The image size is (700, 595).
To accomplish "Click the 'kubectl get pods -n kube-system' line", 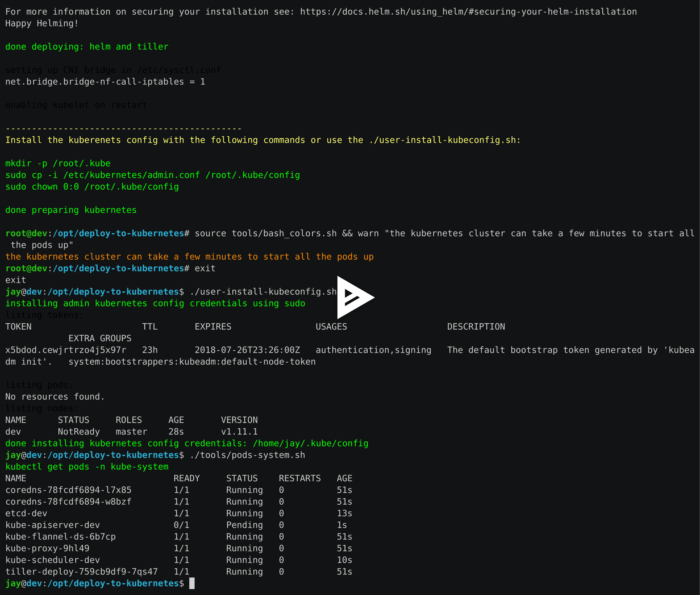I will [x=87, y=467].
